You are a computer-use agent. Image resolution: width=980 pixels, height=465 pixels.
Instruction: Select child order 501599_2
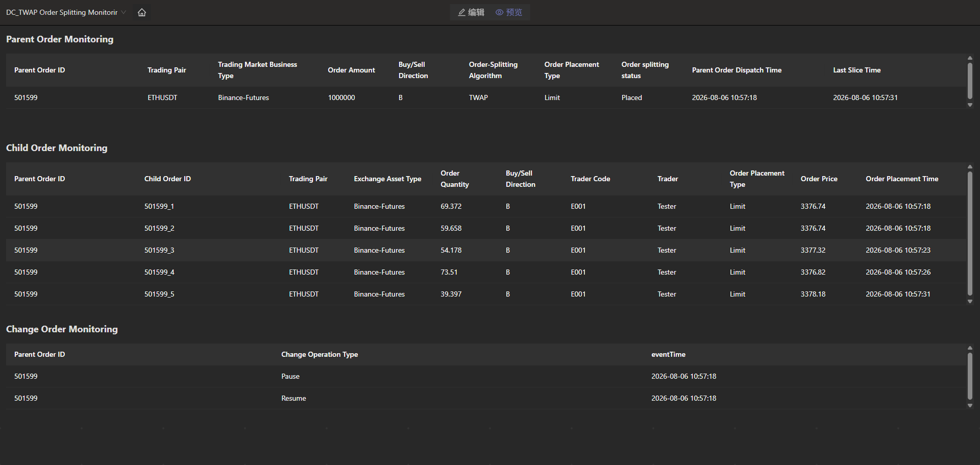[159, 228]
